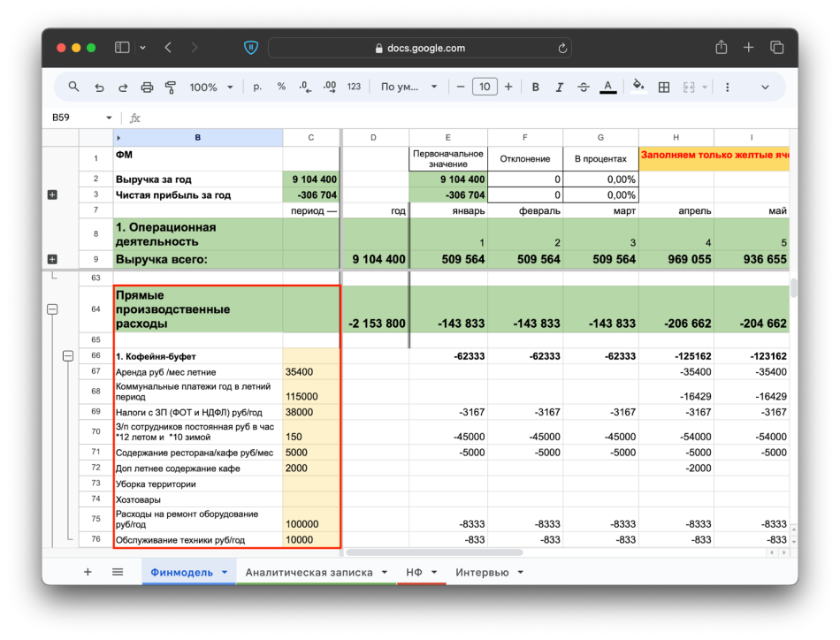Click the increase decimal places icon
Screen dimensions: 840x640
pyautogui.click(x=329, y=87)
